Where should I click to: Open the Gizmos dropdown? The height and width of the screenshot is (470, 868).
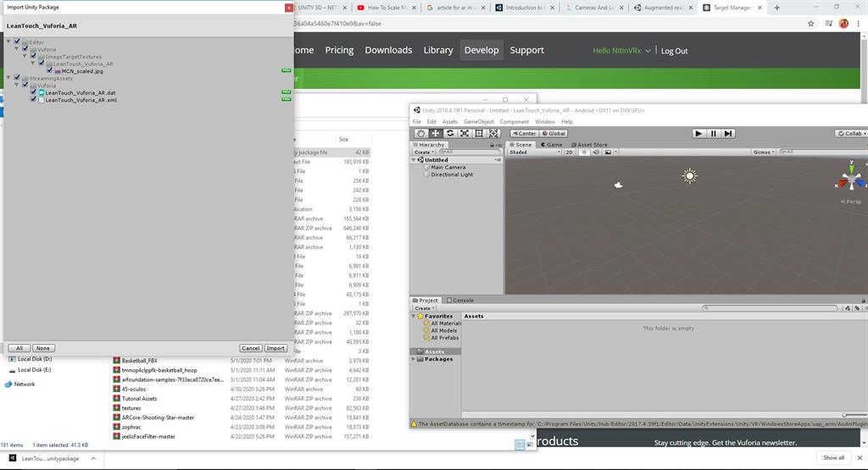(764, 152)
